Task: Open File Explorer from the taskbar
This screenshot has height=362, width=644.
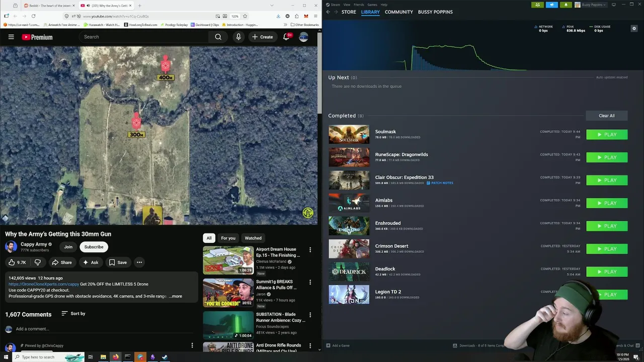Action: tap(103, 357)
